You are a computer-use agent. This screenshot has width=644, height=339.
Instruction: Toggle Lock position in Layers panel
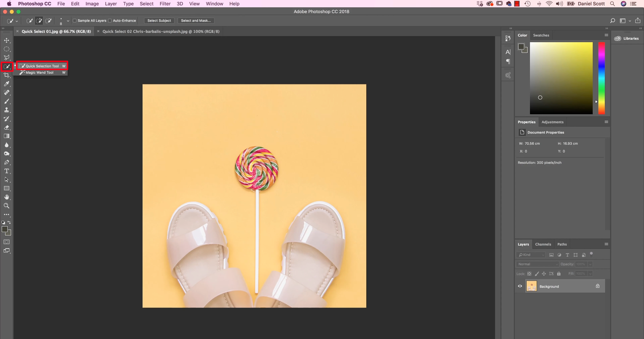[544, 274]
